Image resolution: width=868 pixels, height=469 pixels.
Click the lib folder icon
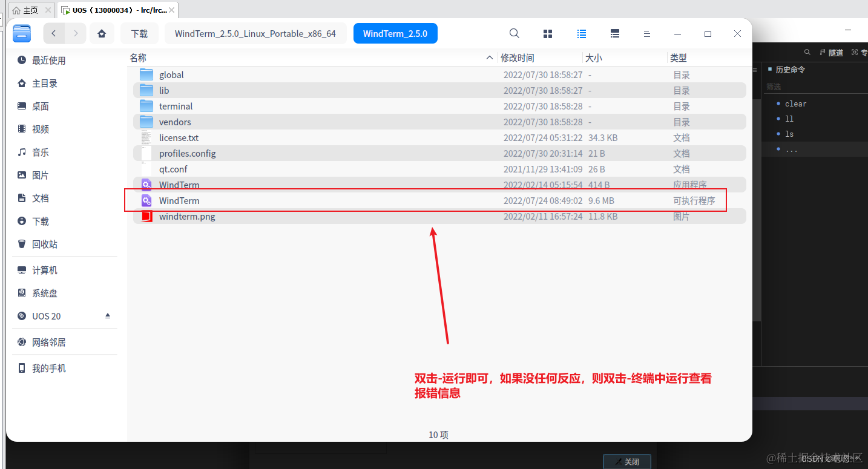146,90
